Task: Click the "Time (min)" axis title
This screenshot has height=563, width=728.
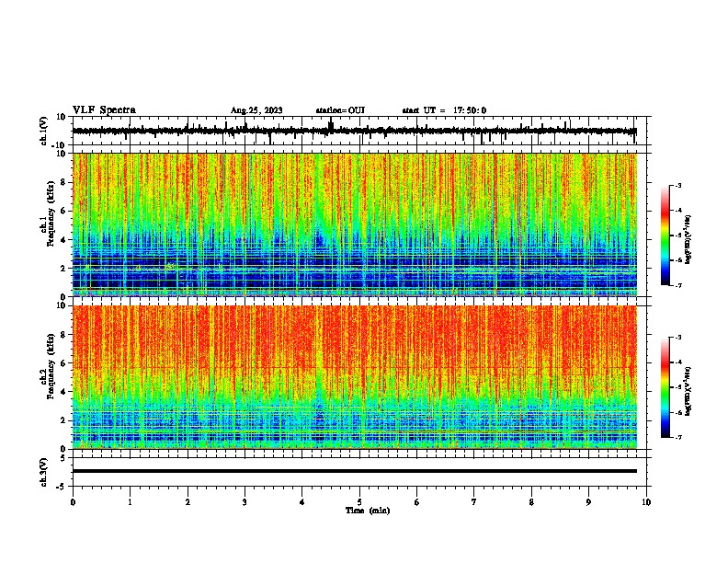Action: click(368, 511)
